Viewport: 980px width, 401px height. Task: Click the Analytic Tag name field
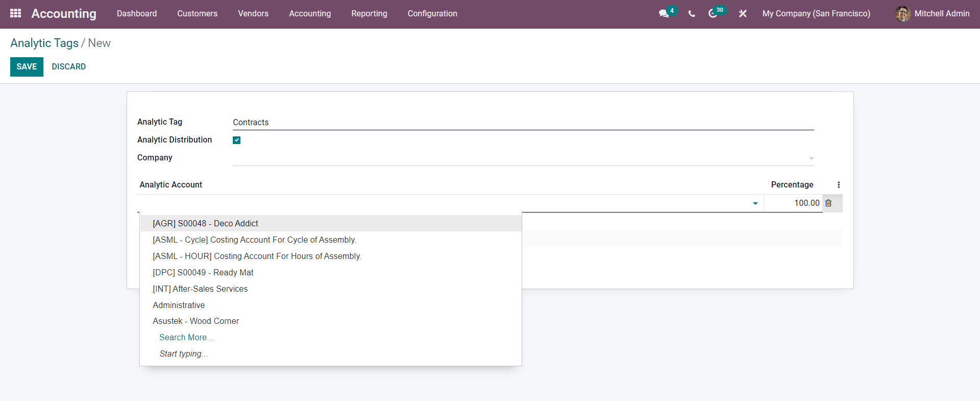tap(523, 123)
